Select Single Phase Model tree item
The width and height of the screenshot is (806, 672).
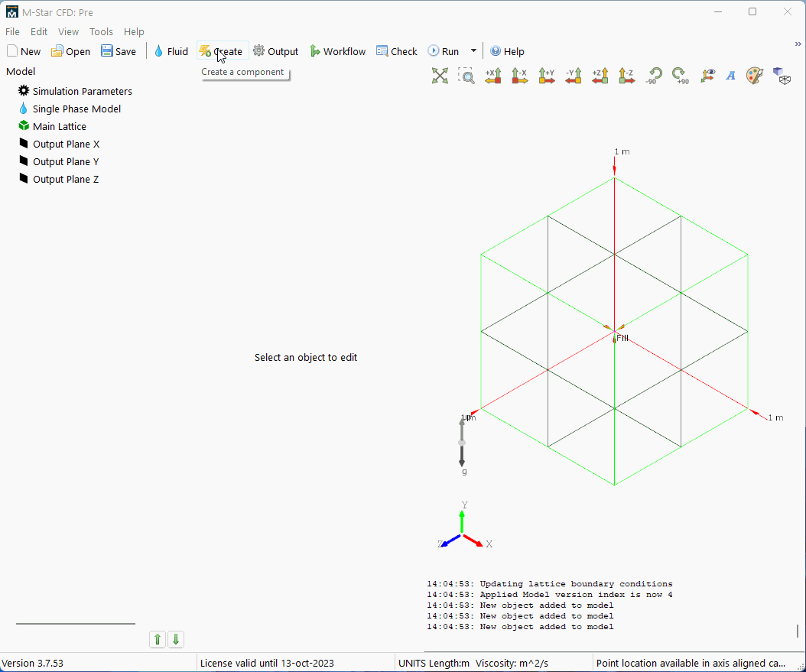click(x=70, y=109)
